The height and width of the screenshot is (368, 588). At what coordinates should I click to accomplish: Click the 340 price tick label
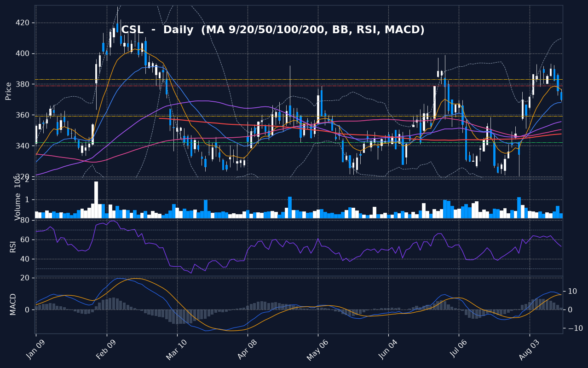pyautogui.click(x=23, y=146)
